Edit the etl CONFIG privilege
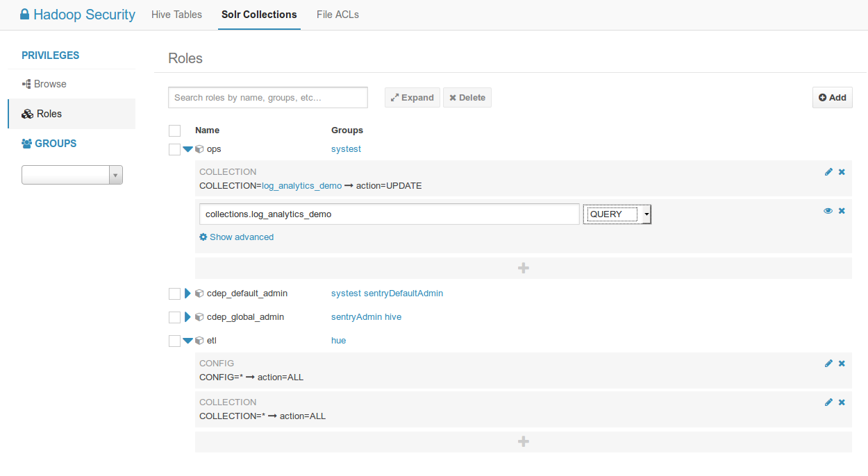This screenshot has width=868, height=476. (828, 364)
